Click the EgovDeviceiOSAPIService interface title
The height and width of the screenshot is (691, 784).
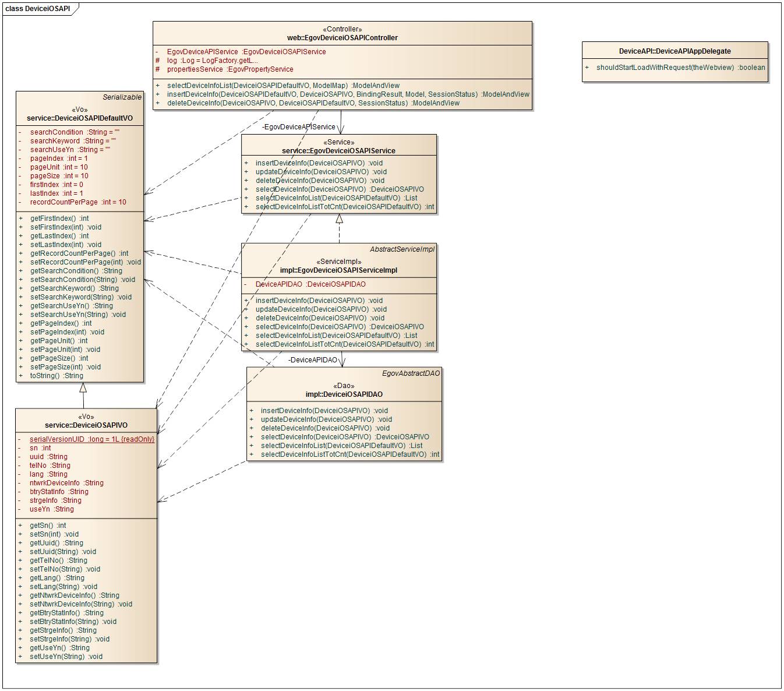(338, 151)
